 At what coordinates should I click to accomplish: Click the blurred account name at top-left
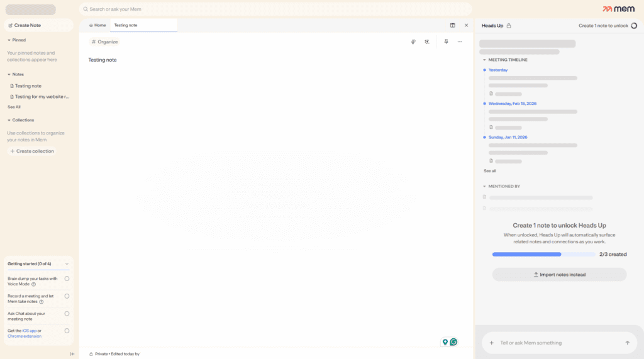(x=30, y=9)
